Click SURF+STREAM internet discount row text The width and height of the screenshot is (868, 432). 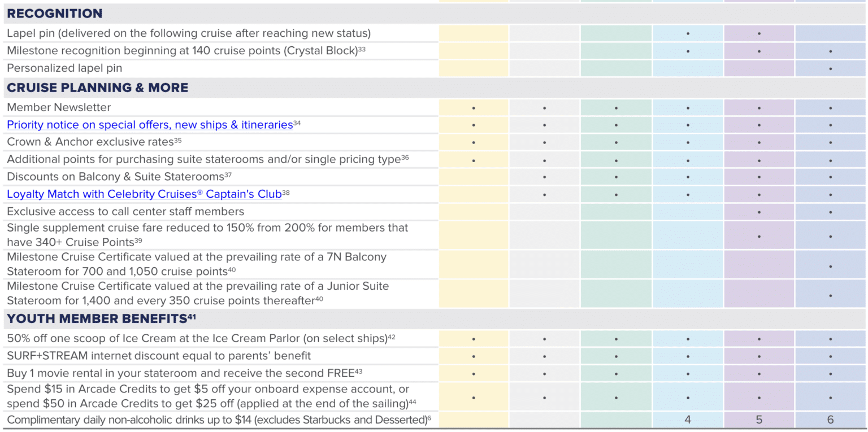click(159, 356)
